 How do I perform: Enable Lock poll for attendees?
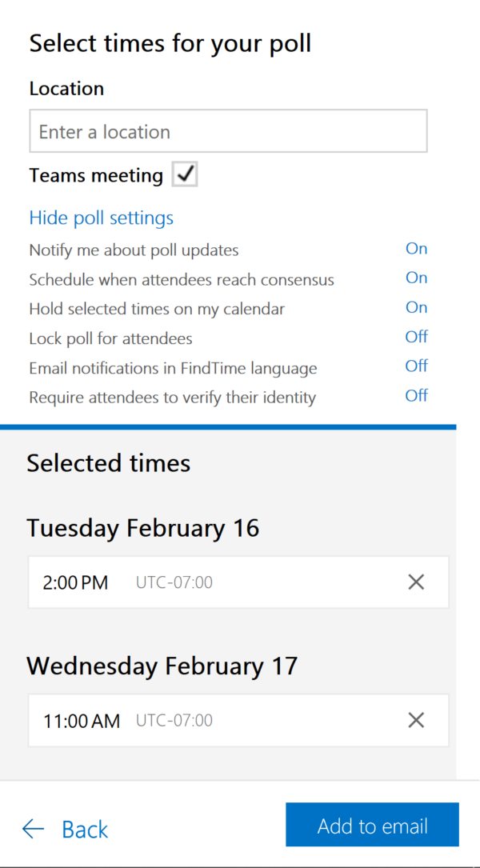416,337
